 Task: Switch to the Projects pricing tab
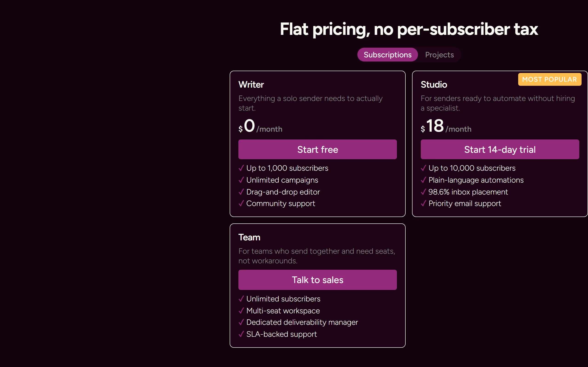439,55
